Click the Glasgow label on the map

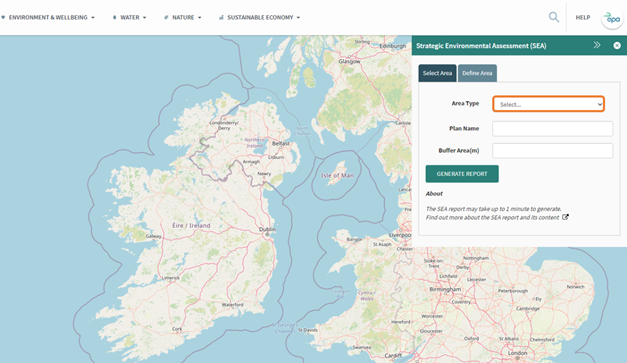tap(349, 61)
